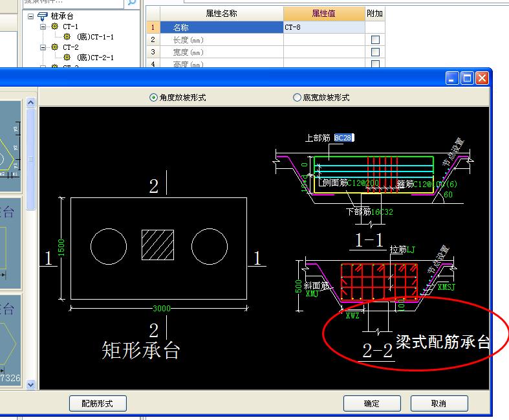Edit 箍筋 C12@100(6) value
This screenshot has height=420, width=509.
435,184
